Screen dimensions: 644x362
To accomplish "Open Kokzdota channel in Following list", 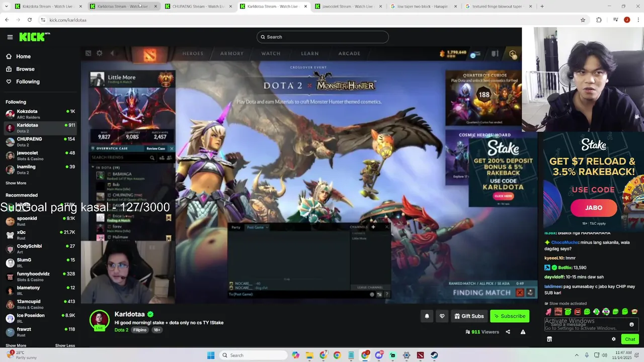I will [40, 114].
